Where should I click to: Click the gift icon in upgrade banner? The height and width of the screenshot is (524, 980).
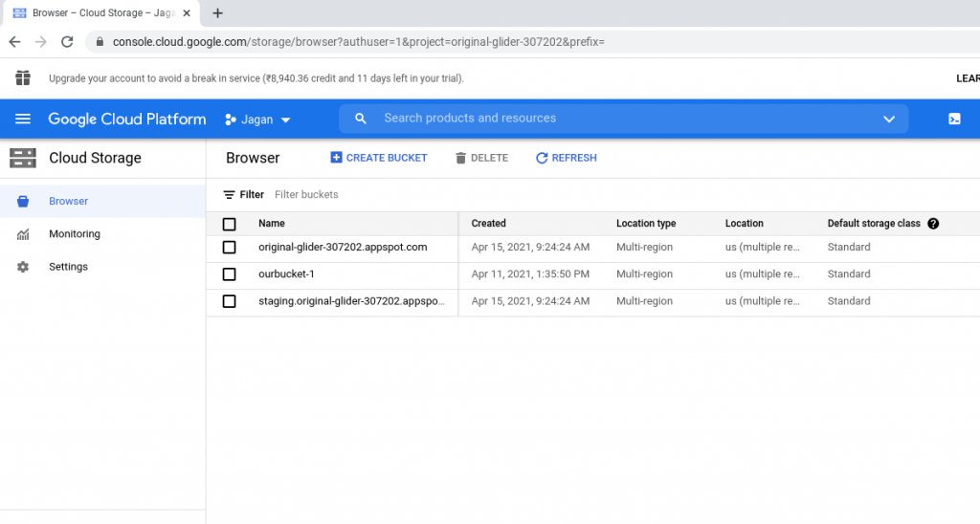23,78
